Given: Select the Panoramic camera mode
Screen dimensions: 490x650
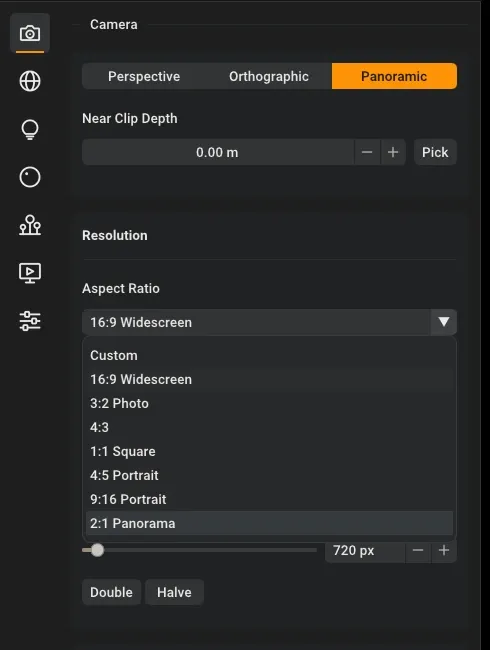Looking at the screenshot, I should tap(394, 76).
